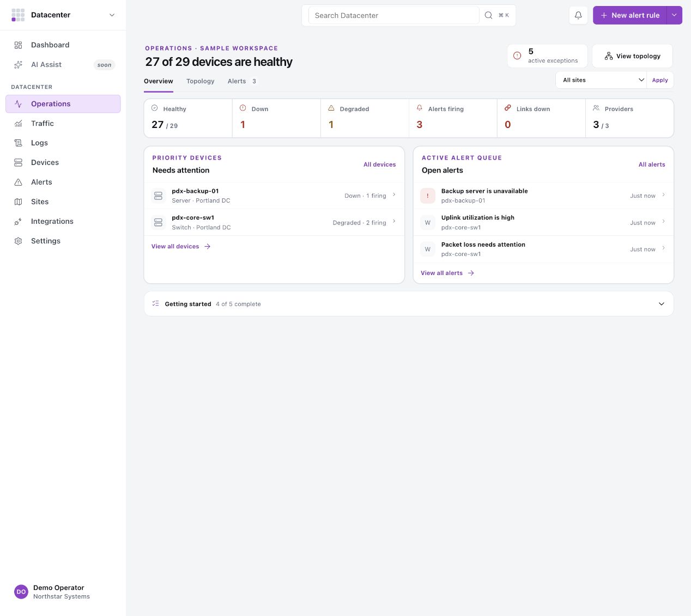The image size is (691, 616).
Task: Click the pdx-backup-01 server icon
Action: (159, 196)
